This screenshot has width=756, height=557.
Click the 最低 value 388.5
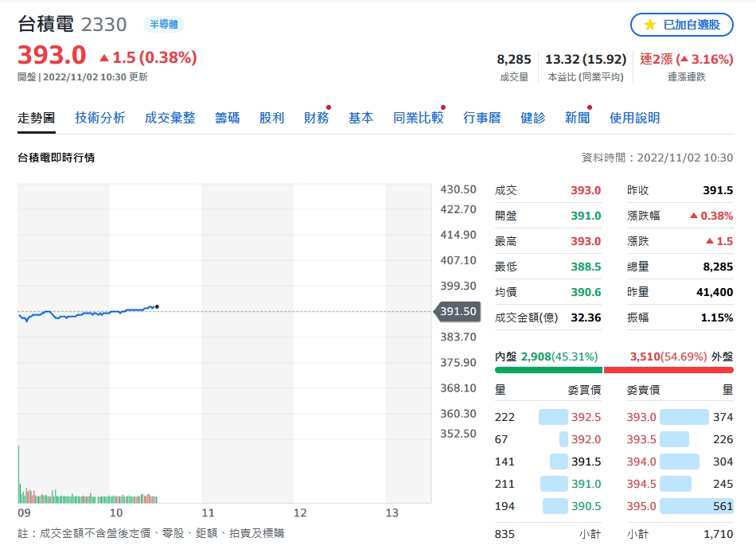tap(586, 267)
